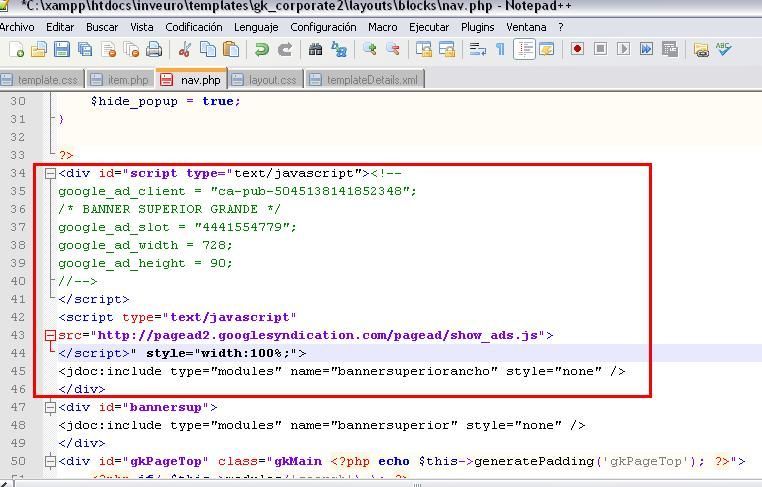Click 'google_ad_slot' on line 37
The width and height of the screenshot is (762, 487).
click(x=114, y=227)
